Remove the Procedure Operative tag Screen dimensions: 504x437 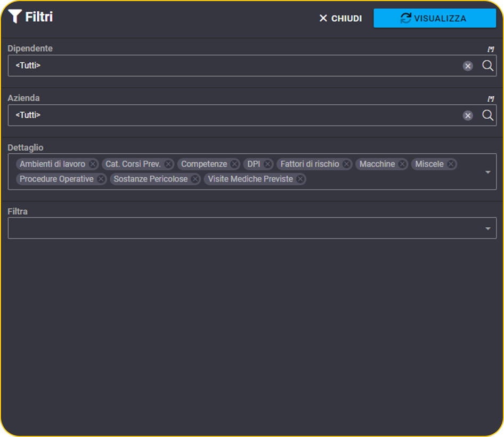(x=101, y=179)
